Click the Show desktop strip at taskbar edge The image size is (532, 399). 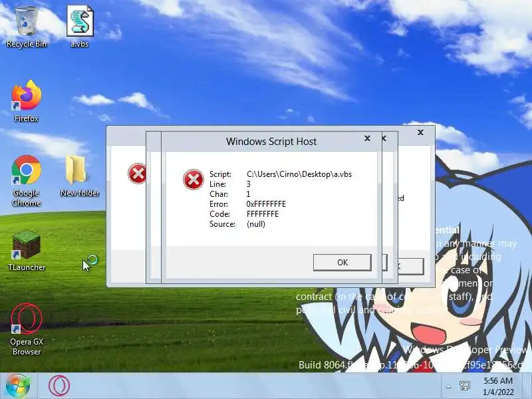coord(527,386)
